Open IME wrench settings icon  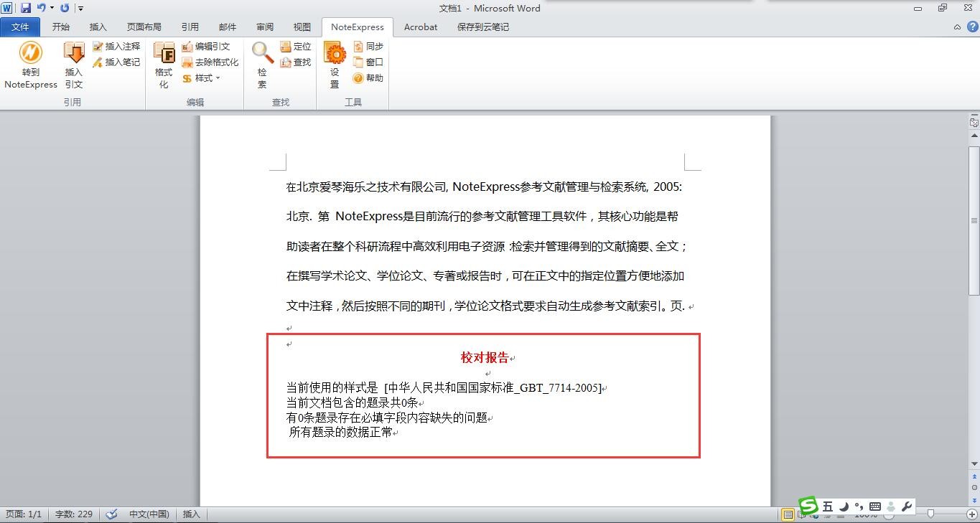[907, 506]
